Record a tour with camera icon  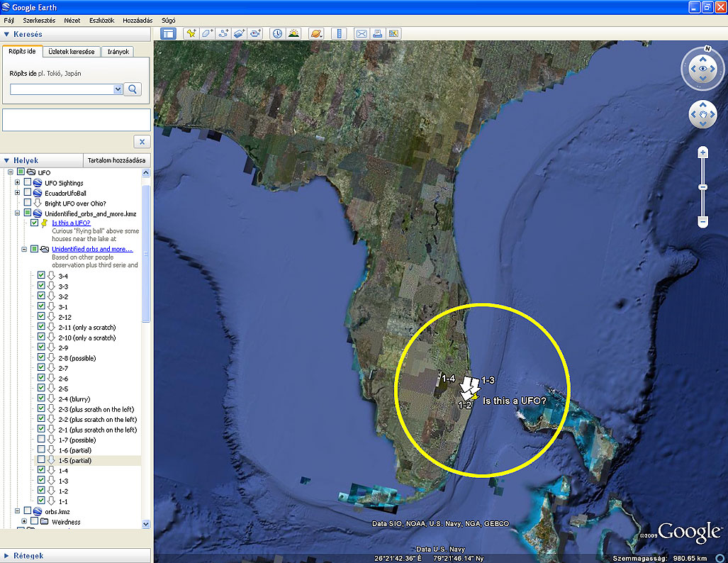click(x=255, y=33)
